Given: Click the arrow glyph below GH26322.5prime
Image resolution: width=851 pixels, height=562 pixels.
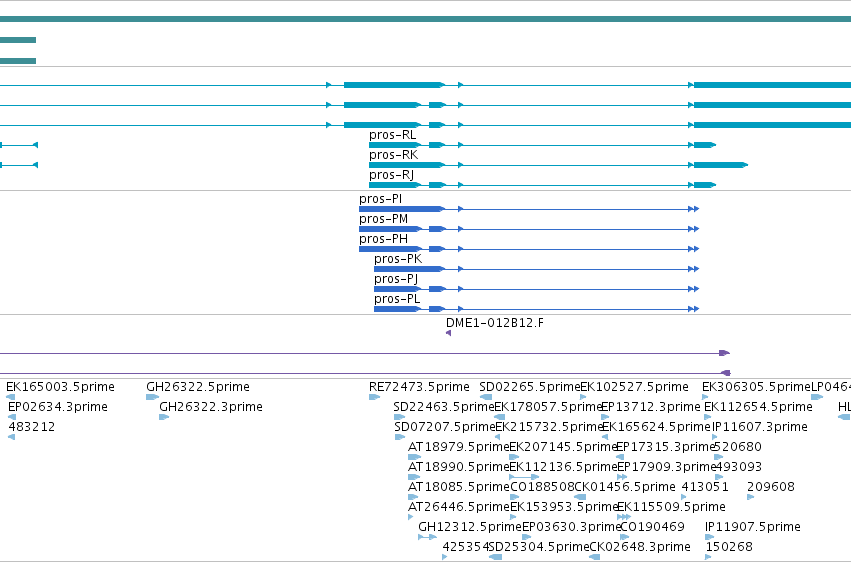Looking at the screenshot, I should tap(153, 397).
